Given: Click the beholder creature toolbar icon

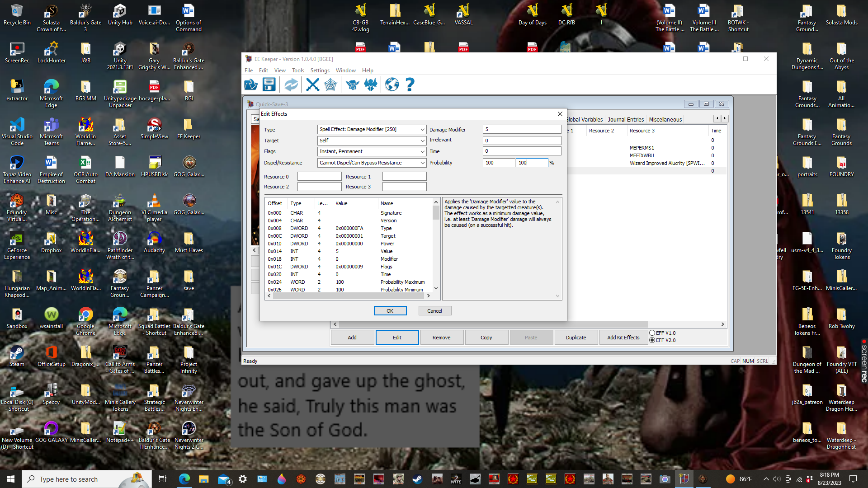Looking at the screenshot, I should (352, 84).
